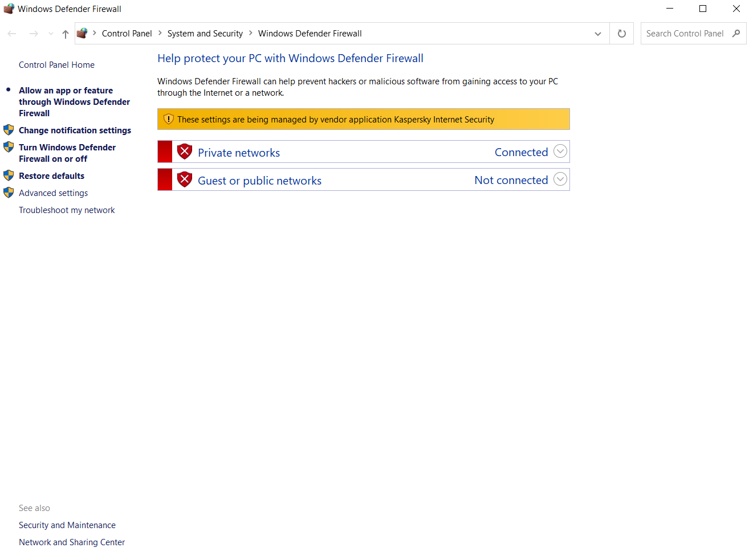Click the search magnifier icon
This screenshot has height=560, width=753.
(x=736, y=34)
